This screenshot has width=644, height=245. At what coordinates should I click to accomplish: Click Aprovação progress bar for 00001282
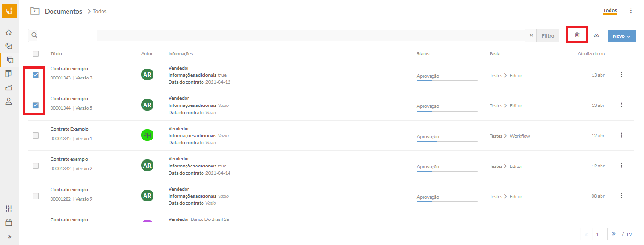coord(447,201)
